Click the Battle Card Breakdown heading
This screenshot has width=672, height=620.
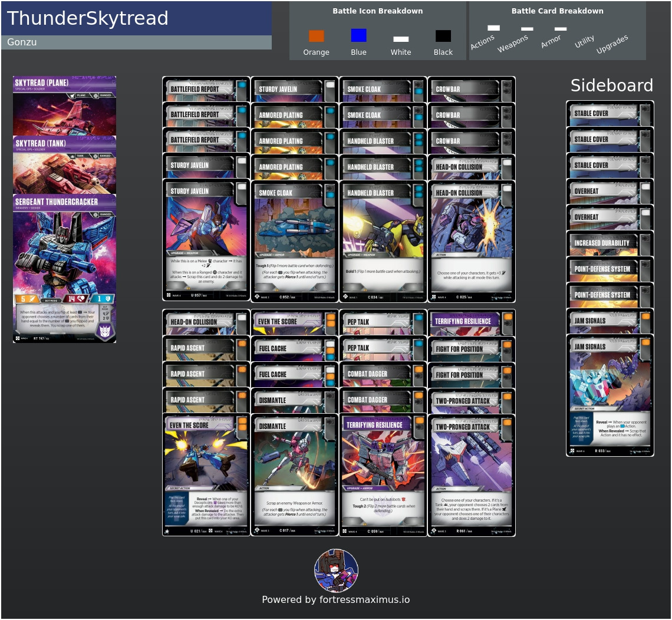(x=557, y=11)
